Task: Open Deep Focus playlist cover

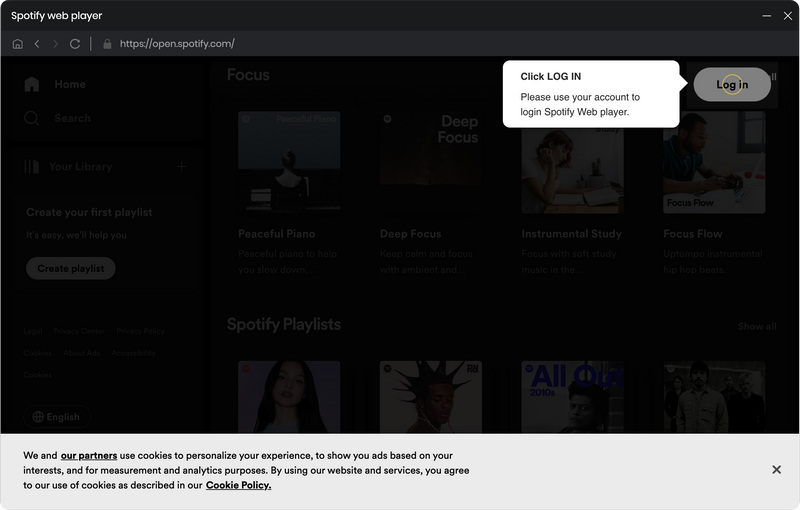Action: [x=431, y=162]
